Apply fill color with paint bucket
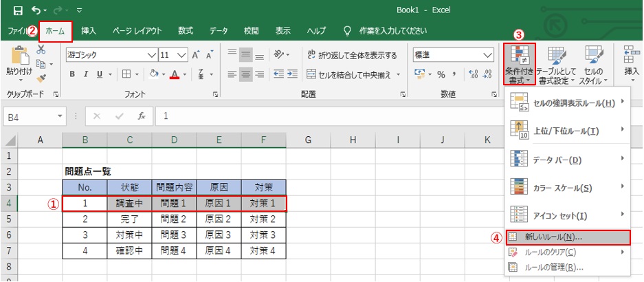 [155, 74]
